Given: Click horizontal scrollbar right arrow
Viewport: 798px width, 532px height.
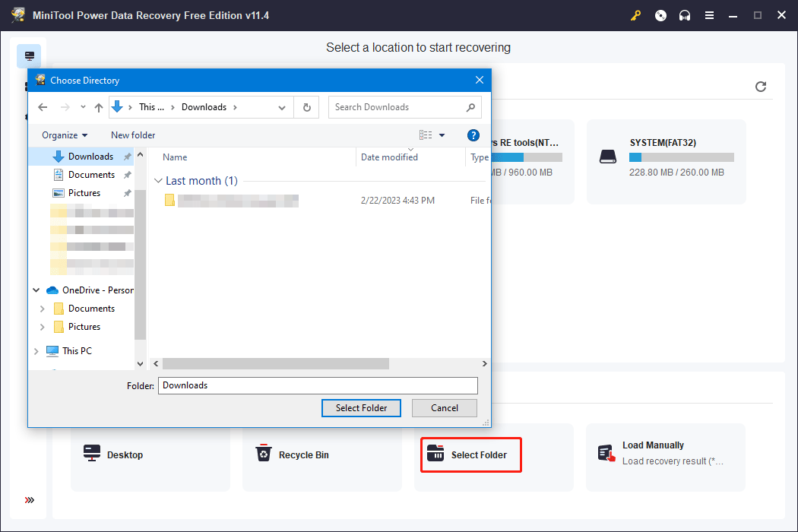Looking at the screenshot, I should click(x=485, y=363).
